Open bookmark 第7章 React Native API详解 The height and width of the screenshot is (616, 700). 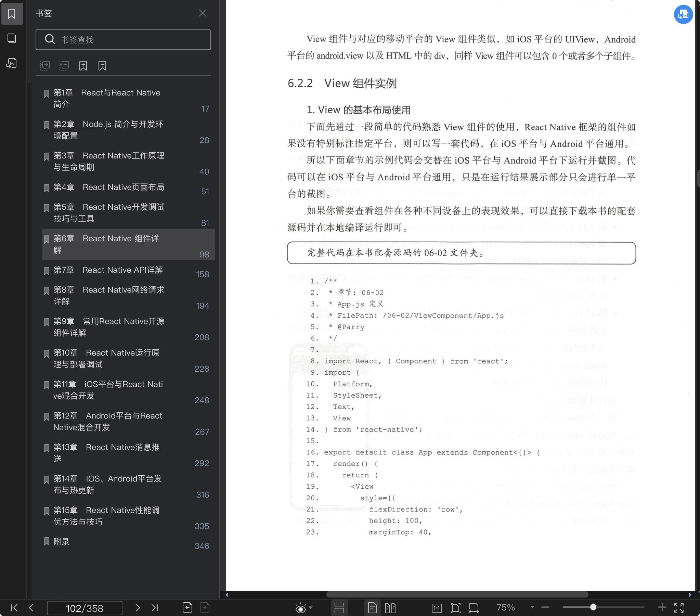128,270
